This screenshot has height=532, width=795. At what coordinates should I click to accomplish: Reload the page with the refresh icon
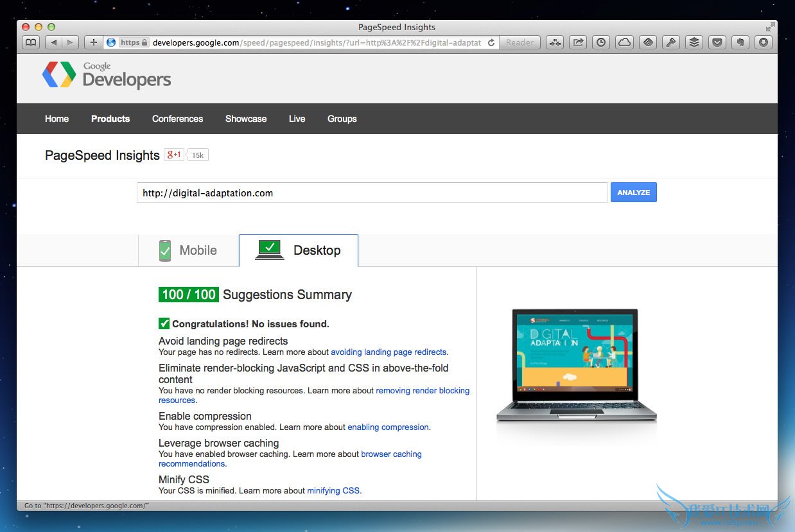[491, 43]
